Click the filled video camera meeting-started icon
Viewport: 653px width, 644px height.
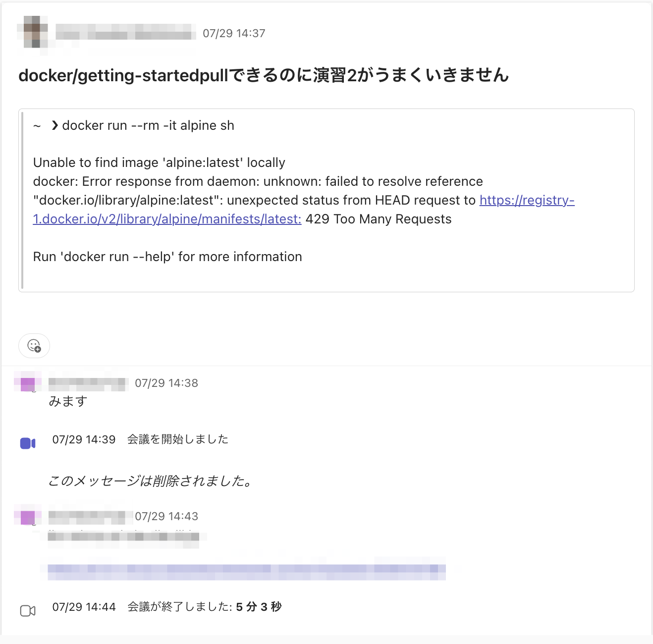point(28,443)
